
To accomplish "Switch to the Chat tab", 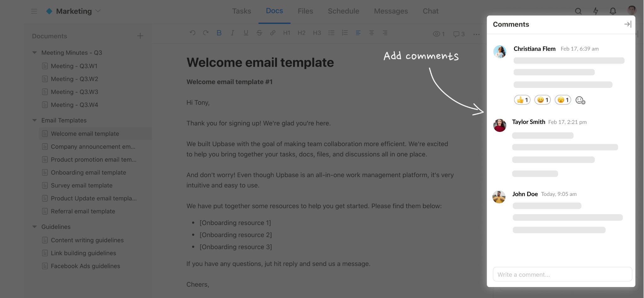I will pos(430,11).
